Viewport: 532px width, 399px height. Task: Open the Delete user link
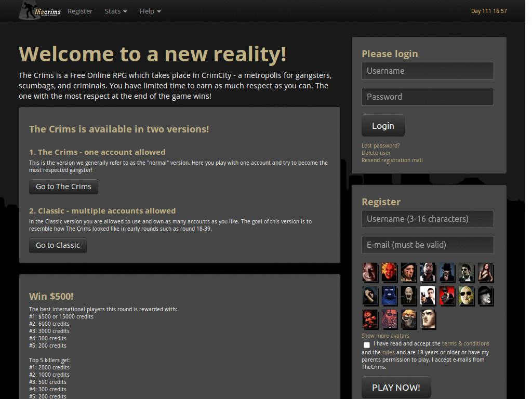[376, 153]
